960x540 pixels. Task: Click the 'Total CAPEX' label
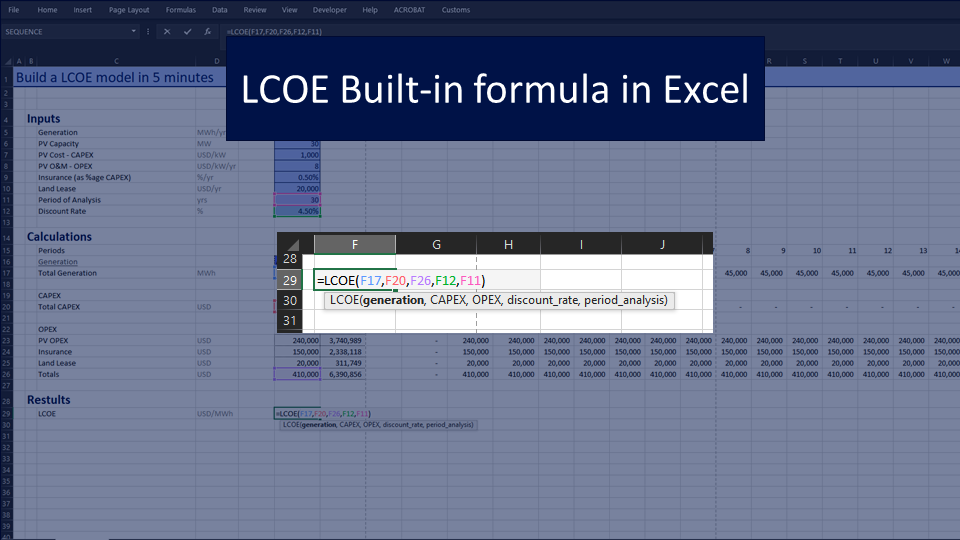(59, 307)
